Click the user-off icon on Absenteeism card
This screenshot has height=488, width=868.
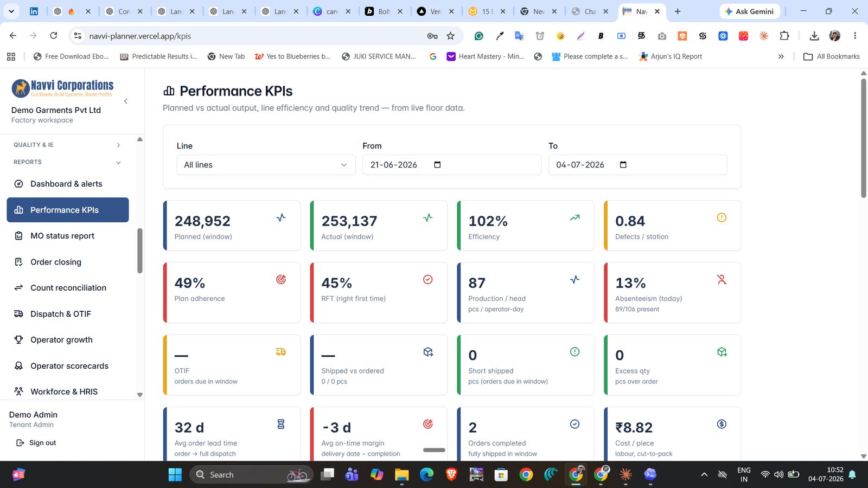(722, 279)
